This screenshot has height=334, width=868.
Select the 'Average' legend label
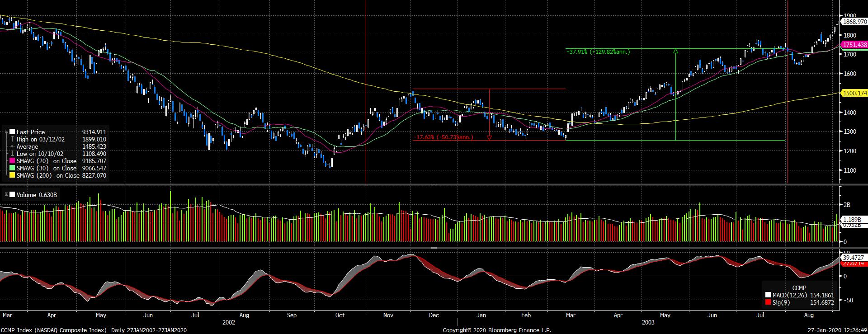(x=27, y=146)
